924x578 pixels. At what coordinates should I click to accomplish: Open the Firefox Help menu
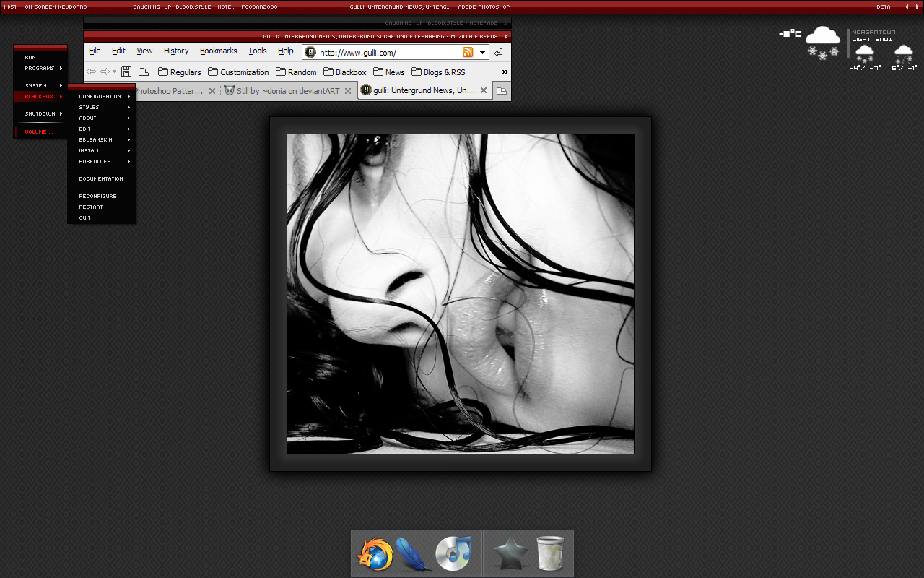[286, 51]
